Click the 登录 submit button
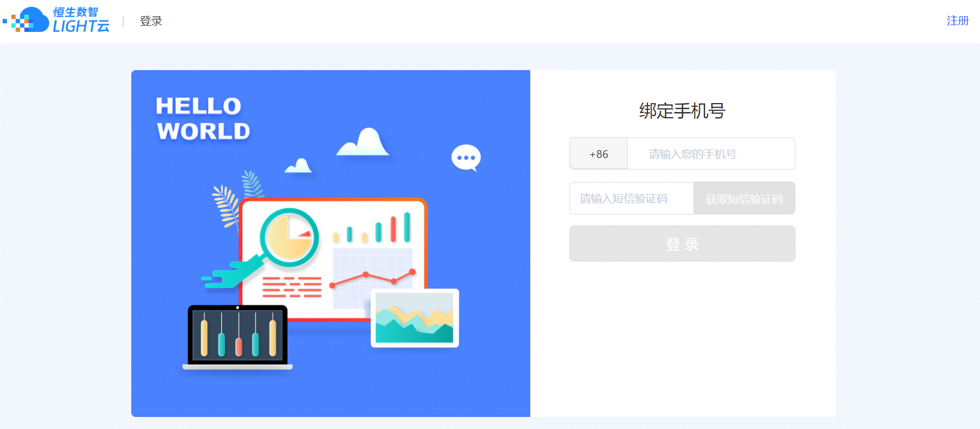 pyautogui.click(x=682, y=244)
